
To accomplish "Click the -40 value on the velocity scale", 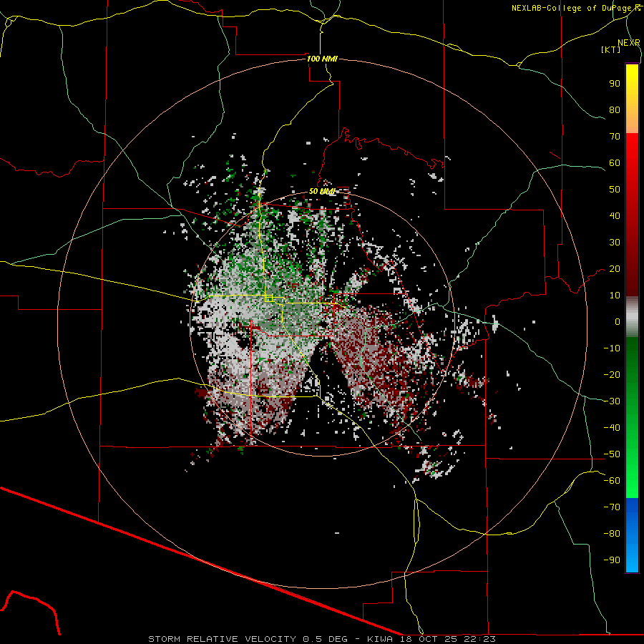I will click(612, 428).
